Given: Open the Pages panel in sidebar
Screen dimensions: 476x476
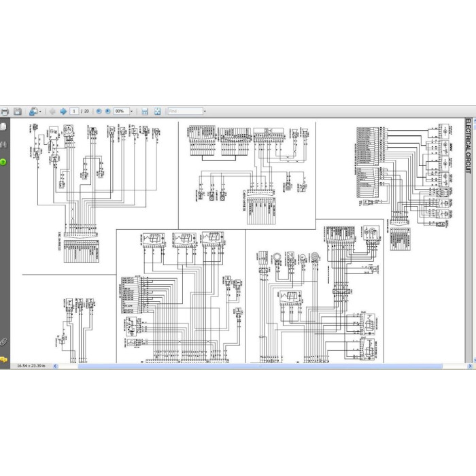Looking at the screenshot, I should point(3,127).
